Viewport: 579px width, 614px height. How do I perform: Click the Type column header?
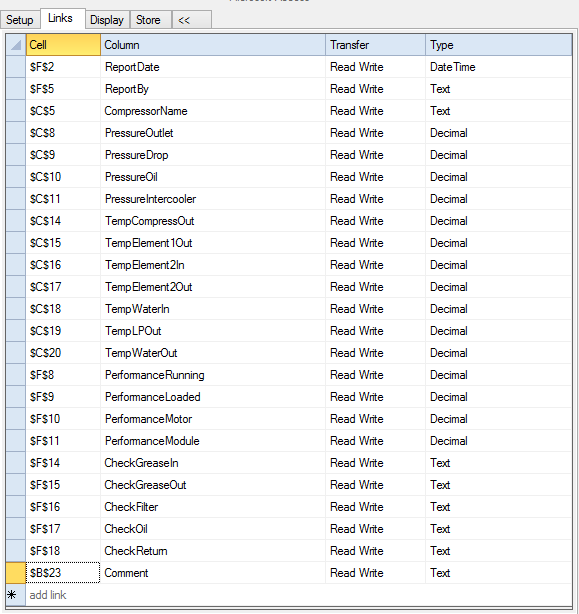coord(498,45)
